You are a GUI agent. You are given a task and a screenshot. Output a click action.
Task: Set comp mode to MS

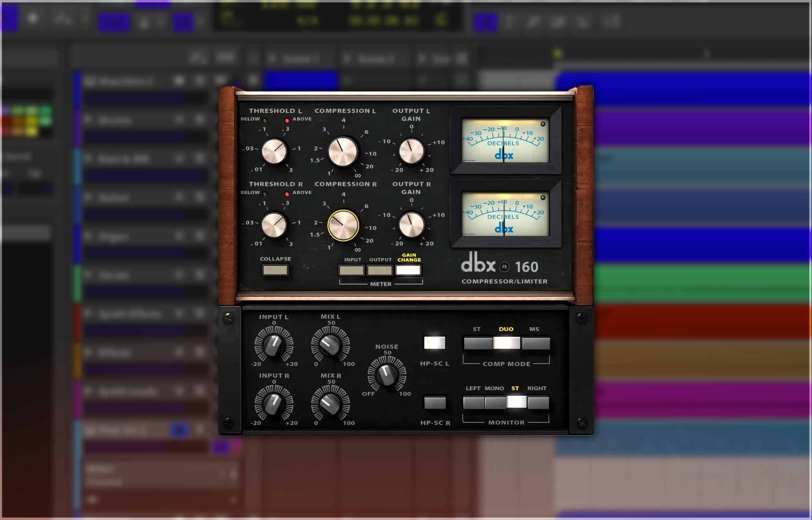coord(536,343)
